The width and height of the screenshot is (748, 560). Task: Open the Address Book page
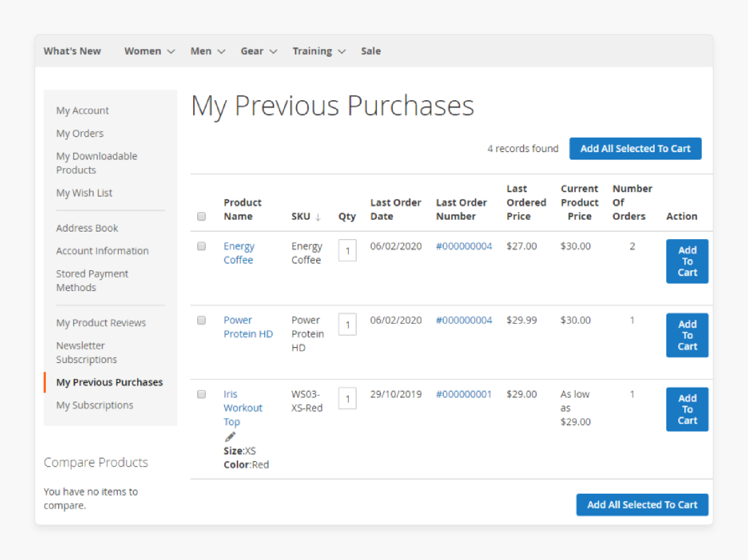point(87,228)
